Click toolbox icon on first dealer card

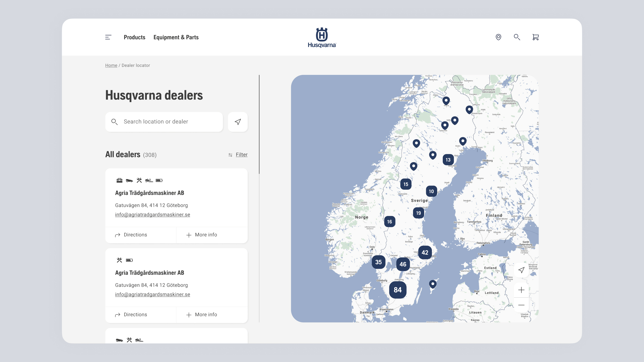[119, 180]
